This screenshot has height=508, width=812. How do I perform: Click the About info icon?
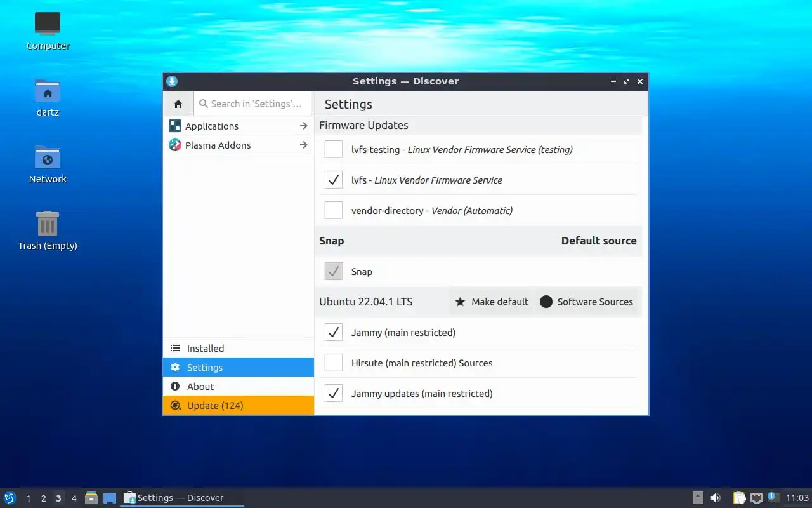175,386
